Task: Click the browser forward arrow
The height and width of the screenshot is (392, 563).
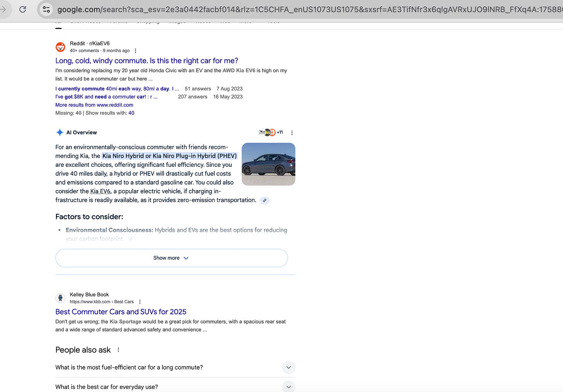Action: (3, 9)
